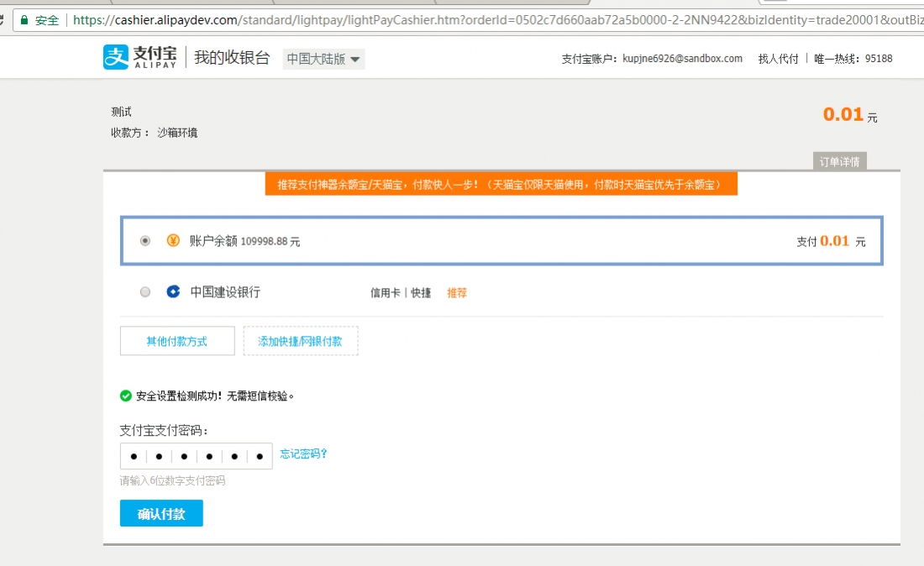Click the 测试 order name text
Screen dimensions: 924x566
tap(122, 112)
